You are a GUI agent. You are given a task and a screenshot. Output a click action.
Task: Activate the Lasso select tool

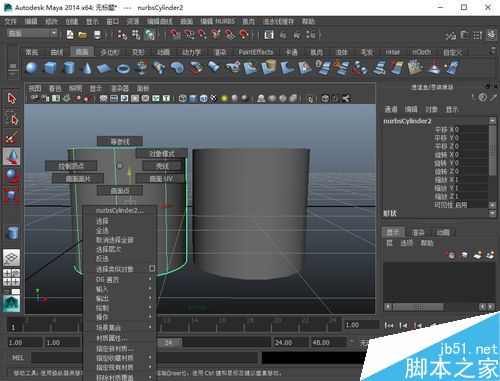coord(12,118)
